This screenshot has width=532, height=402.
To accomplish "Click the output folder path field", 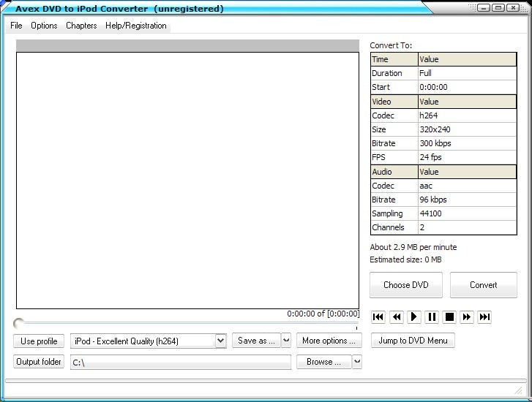I will (181, 363).
